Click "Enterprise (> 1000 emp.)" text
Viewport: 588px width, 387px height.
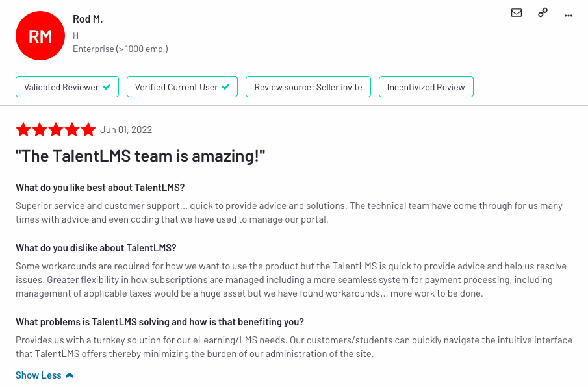[x=120, y=49]
